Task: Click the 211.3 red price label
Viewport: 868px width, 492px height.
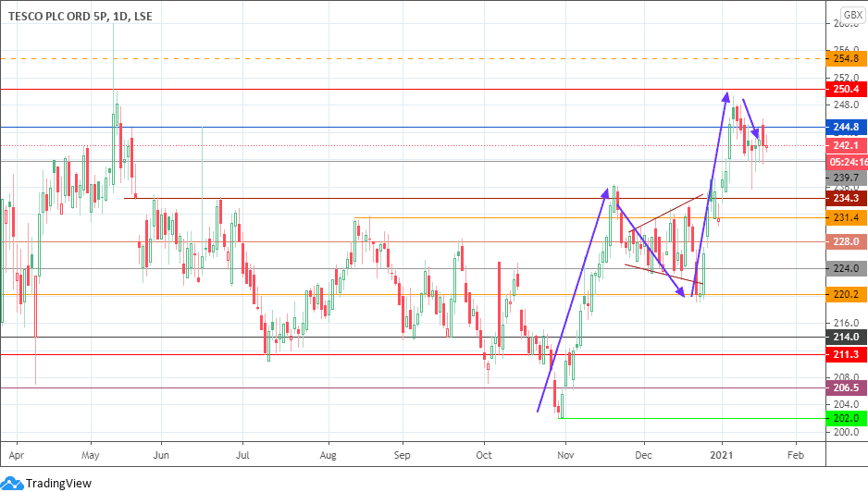Action: (846, 355)
